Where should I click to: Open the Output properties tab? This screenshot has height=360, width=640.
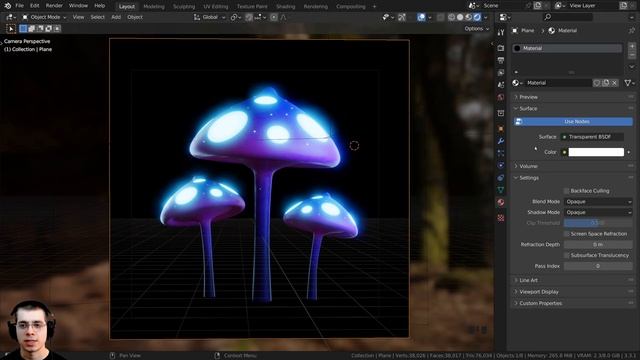click(x=501, y=60)
